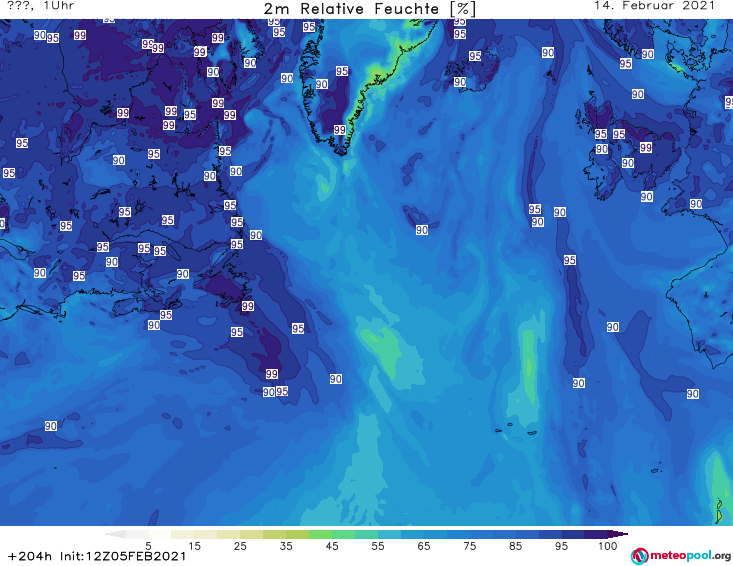Click the legend value 85

pyautogui.click(x=516, y=546)
